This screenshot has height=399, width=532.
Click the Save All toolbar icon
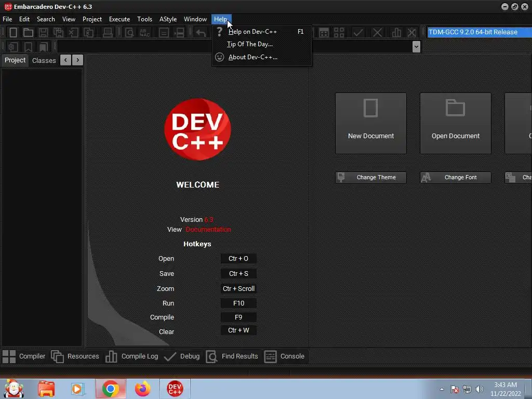click(58, 33)
